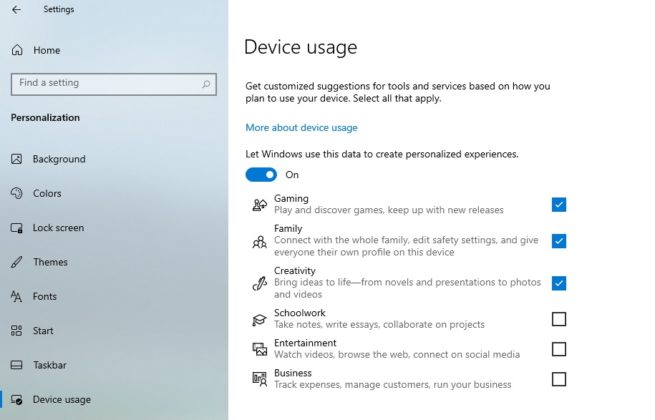
Task: Open Background settings
Action: [59, 159]
